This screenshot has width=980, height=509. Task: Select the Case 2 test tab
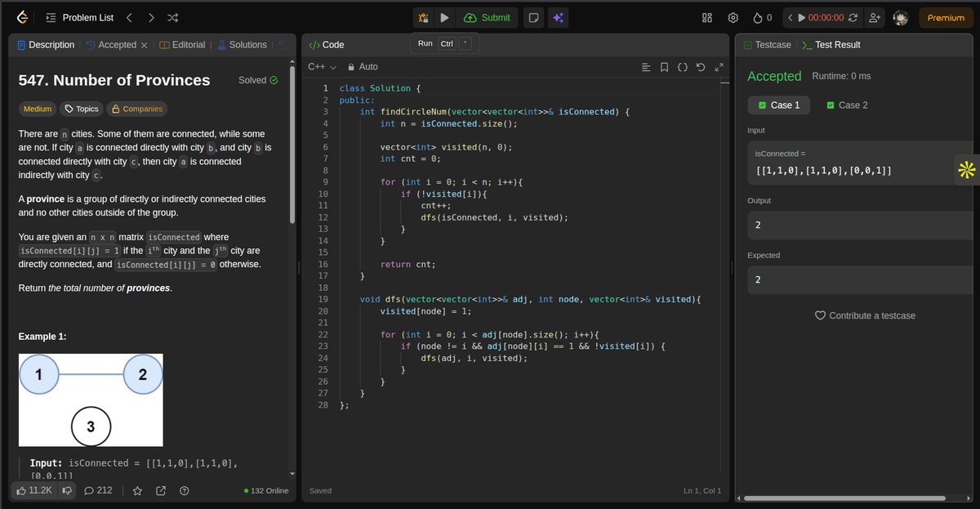(847, 105)
